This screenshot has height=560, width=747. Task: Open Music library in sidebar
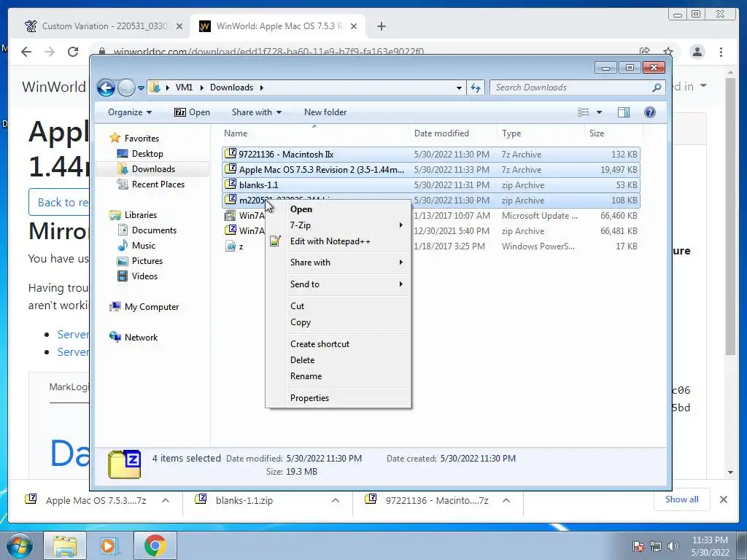tap(144, 246)
